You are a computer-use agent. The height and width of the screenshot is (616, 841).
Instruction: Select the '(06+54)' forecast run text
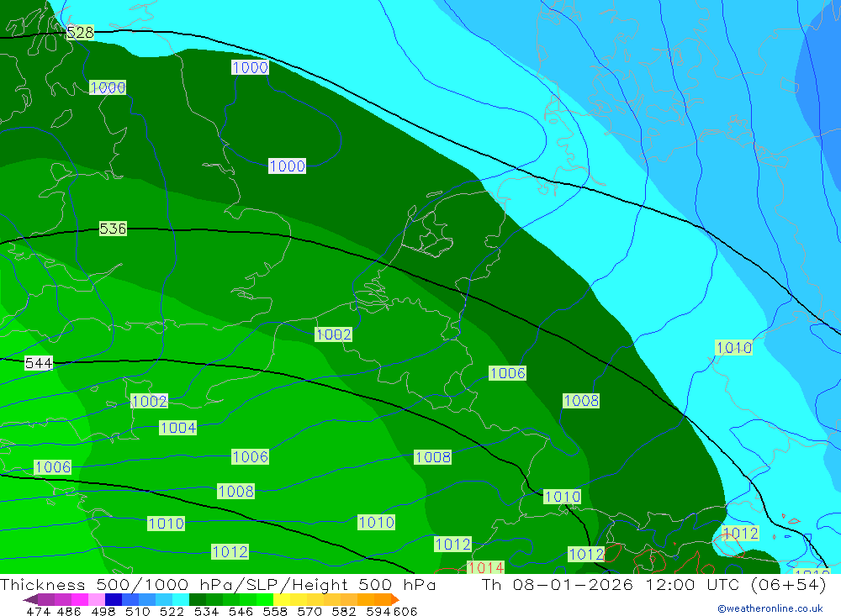point(789,584)
